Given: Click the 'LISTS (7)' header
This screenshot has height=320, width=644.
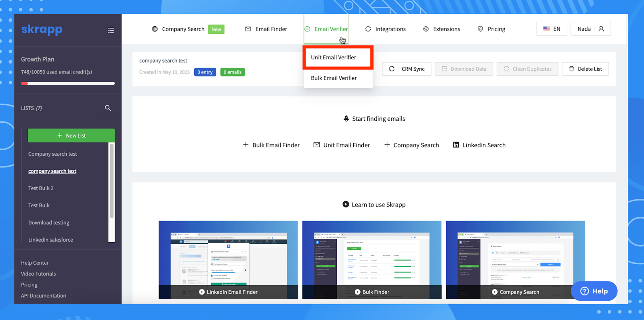Looking at the screenshot, I should point(31,108).
